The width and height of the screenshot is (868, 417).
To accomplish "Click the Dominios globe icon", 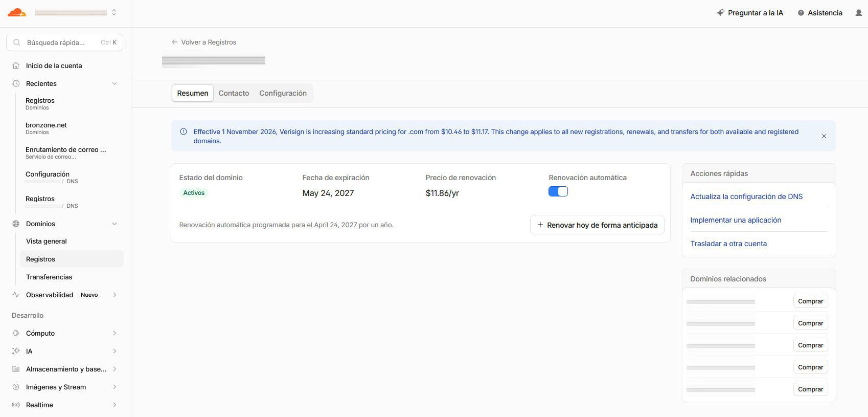I will 16,224.
